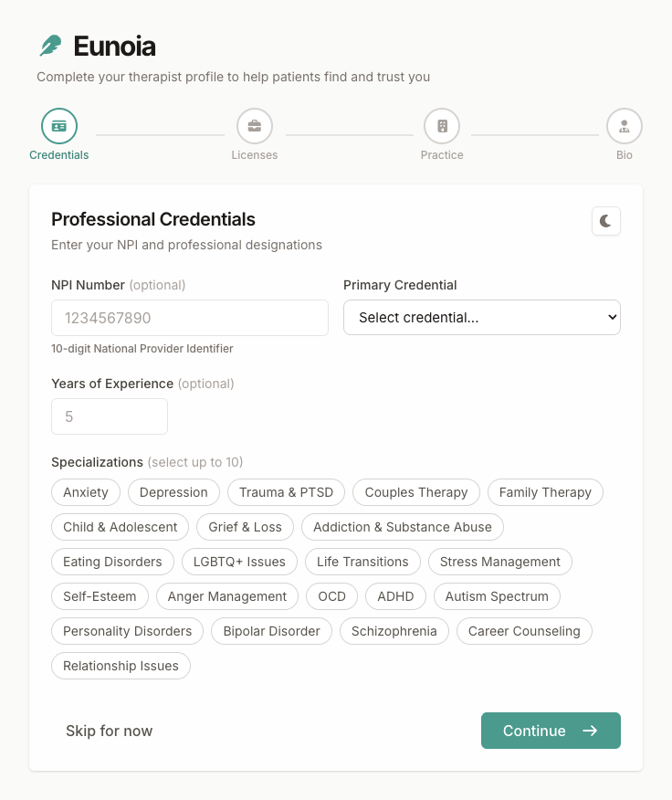Viewport: 672px width, 800px height.
Task: Open the Licenses step briefcase icon
Action: pyautogui.click(x=255, y=126)
